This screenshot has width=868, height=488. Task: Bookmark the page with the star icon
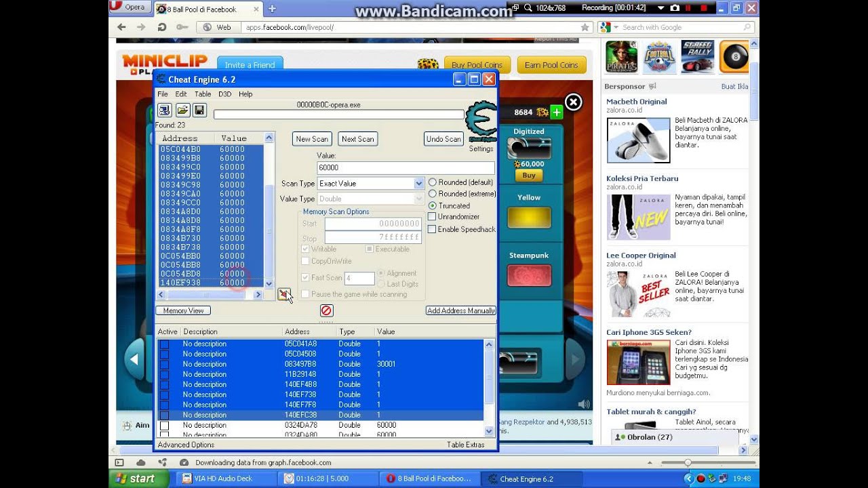[585, 28]
